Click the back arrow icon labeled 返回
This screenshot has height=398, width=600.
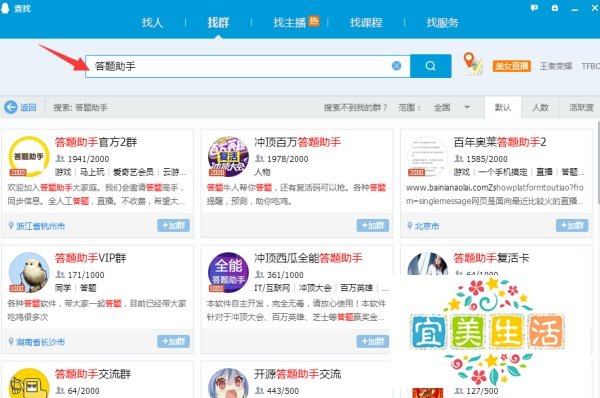click(x=10, y=107)
